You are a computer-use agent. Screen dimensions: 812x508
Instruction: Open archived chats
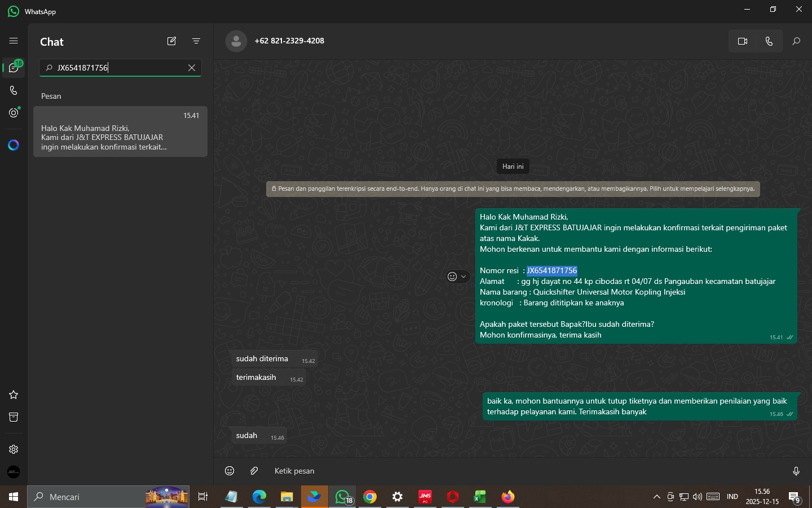click(14, 417)
